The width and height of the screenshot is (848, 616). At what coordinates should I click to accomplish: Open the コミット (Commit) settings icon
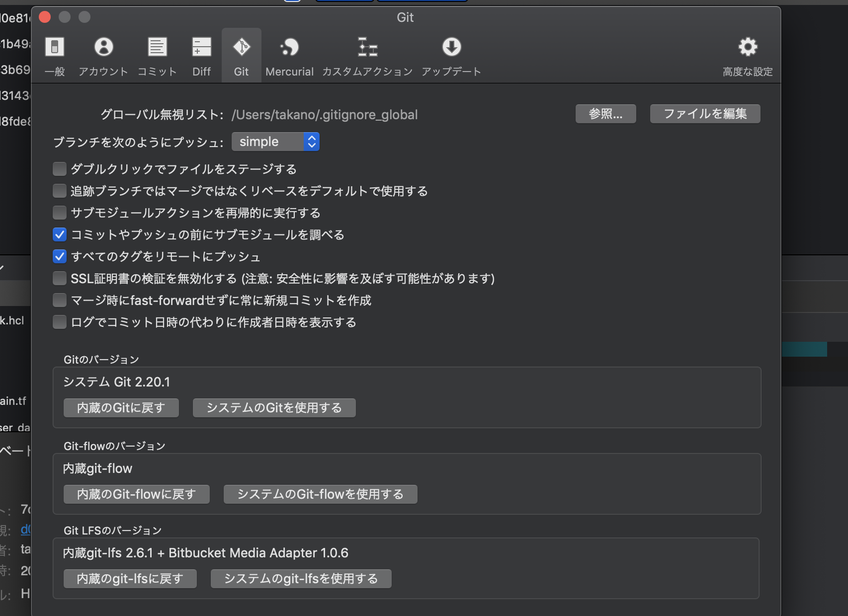pos(157,55)
